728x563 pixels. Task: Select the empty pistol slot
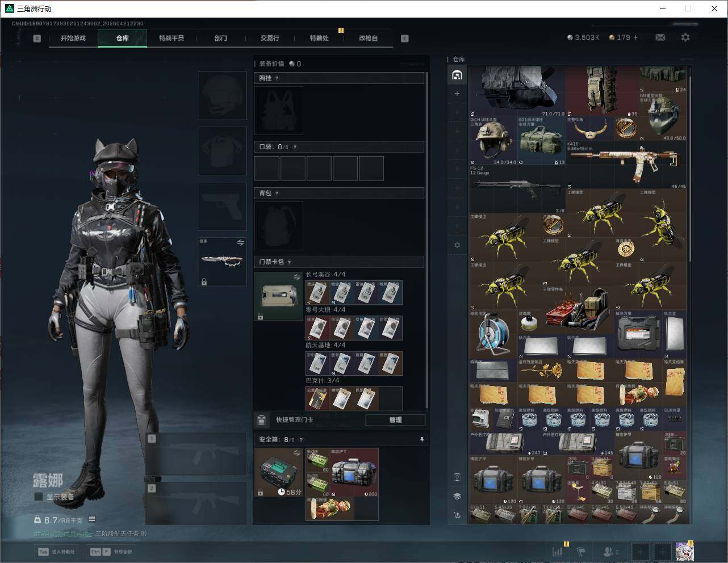tap(222, 207)
